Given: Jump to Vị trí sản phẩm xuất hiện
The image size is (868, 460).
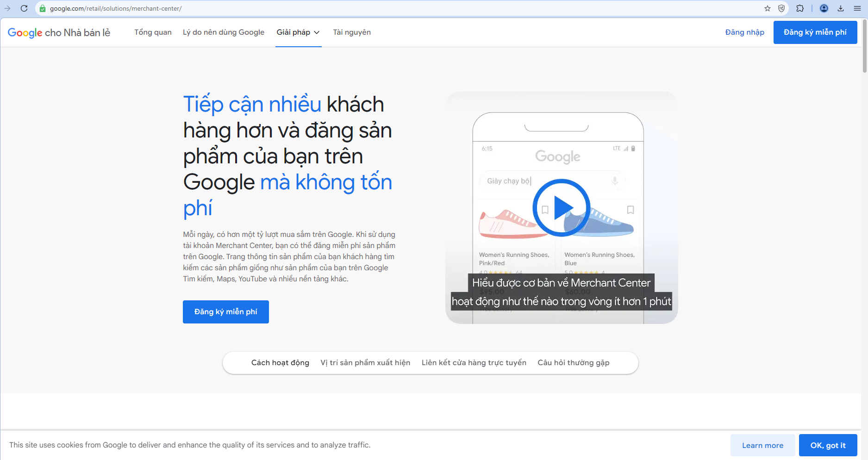Looking at the screenshot, I should coord(365,363).
